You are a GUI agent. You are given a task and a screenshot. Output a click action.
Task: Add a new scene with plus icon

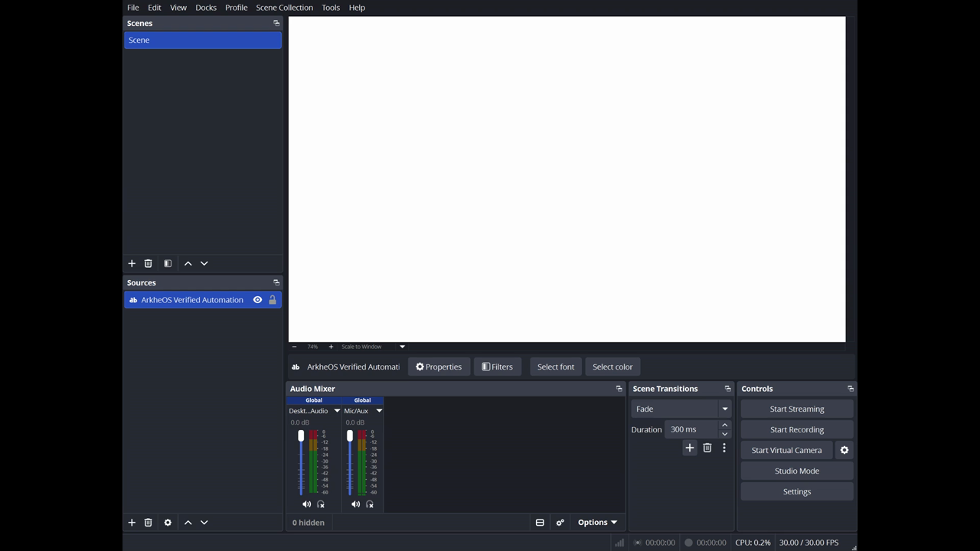point(132,263)
